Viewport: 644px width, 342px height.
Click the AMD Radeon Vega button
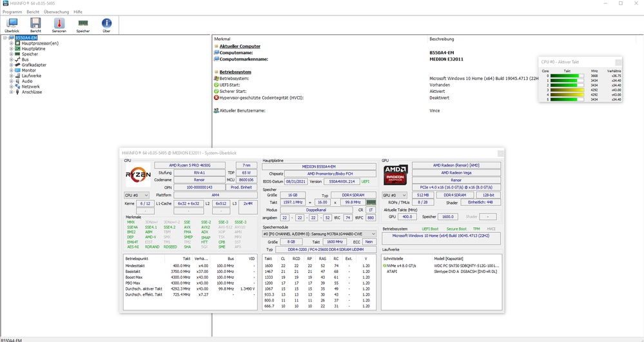456,173
